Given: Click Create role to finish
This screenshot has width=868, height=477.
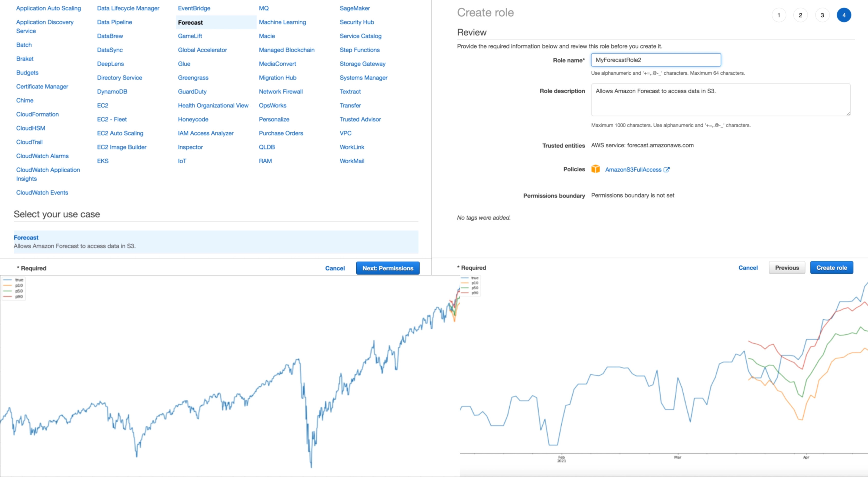Looking at the screenshot, I should pos(832,267).
